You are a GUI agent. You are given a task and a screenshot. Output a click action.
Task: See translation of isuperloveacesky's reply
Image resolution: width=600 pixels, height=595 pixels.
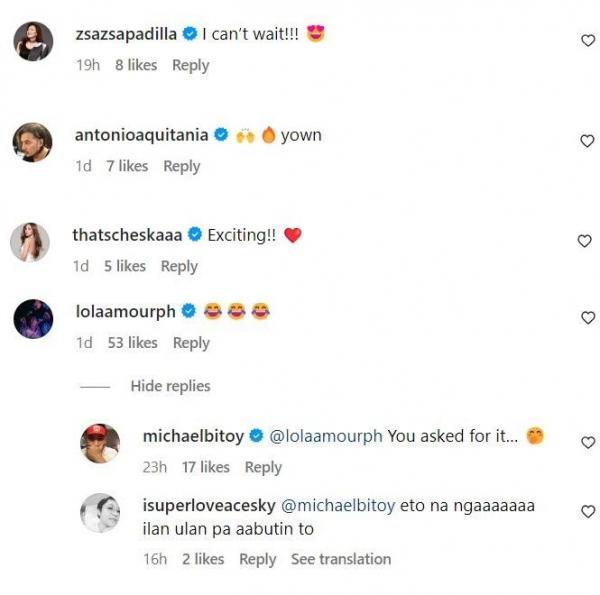[340, 559]
